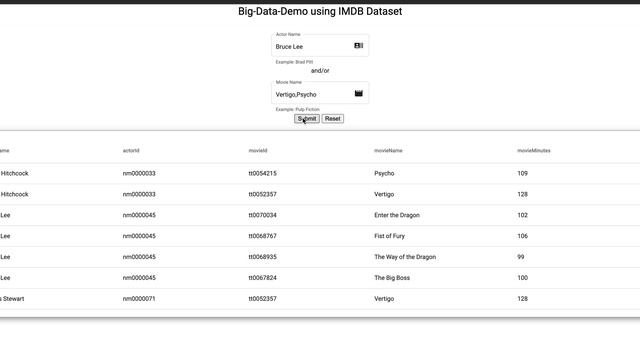Click the Enter the Dragon cell
The height and width of the screenshot is (360, 640).
(x=397, y=215)
